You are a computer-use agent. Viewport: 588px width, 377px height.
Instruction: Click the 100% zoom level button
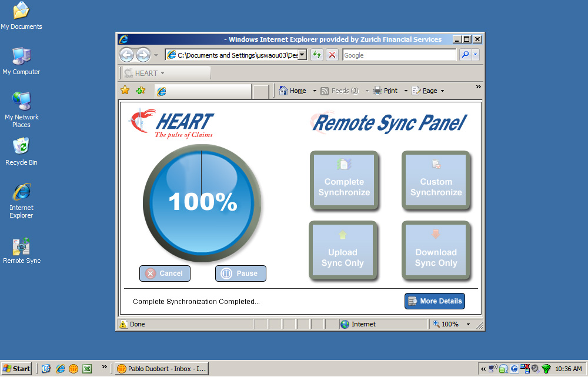[446, 324]
